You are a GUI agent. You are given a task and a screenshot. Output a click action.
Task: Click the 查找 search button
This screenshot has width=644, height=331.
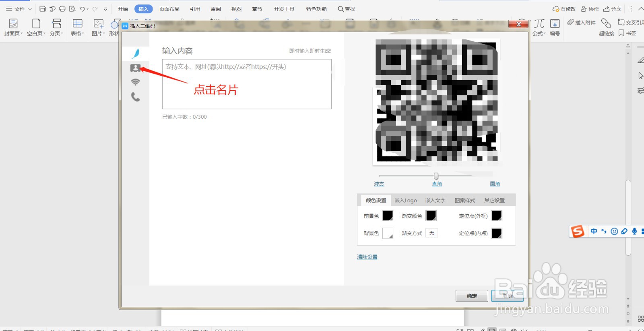click(347, 9)
